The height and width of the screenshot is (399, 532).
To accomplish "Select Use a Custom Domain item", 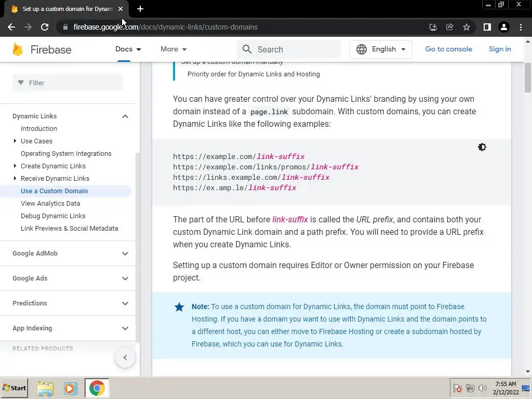I will tap(54, 191).
